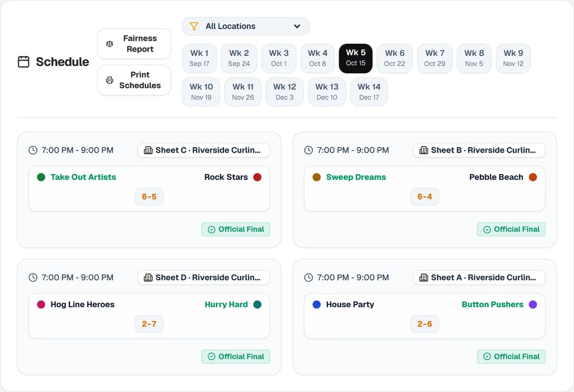Click the 6-4 score box
574x392 pixels.
(425, 197)
